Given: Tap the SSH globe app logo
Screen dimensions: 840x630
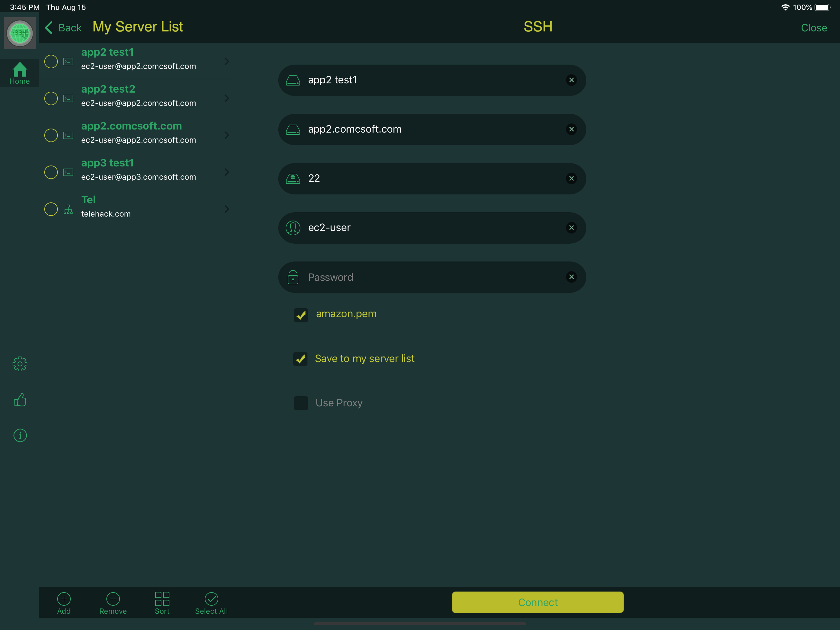Looking at the screenshot, I should tap(20, 33).
